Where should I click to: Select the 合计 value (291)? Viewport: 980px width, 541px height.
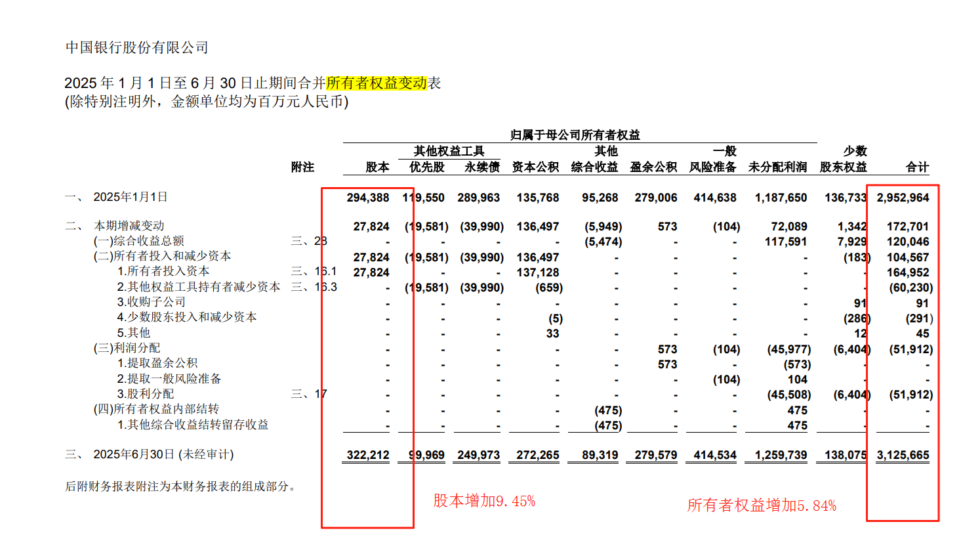pyautogui.click(x=919, y=318)
